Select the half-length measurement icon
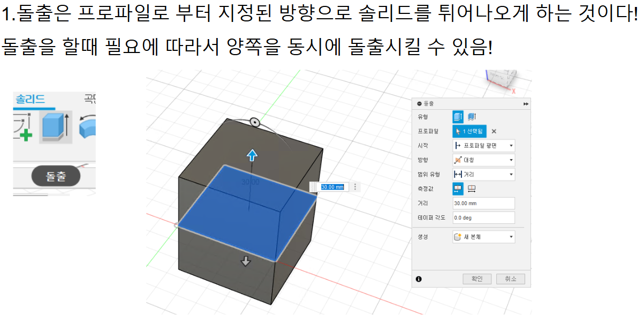 tap(458, 188)
